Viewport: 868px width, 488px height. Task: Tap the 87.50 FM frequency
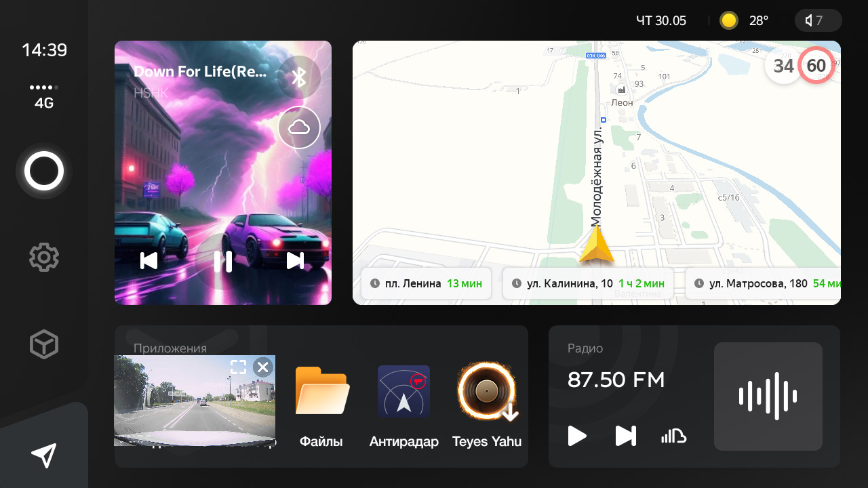point(616,380)
